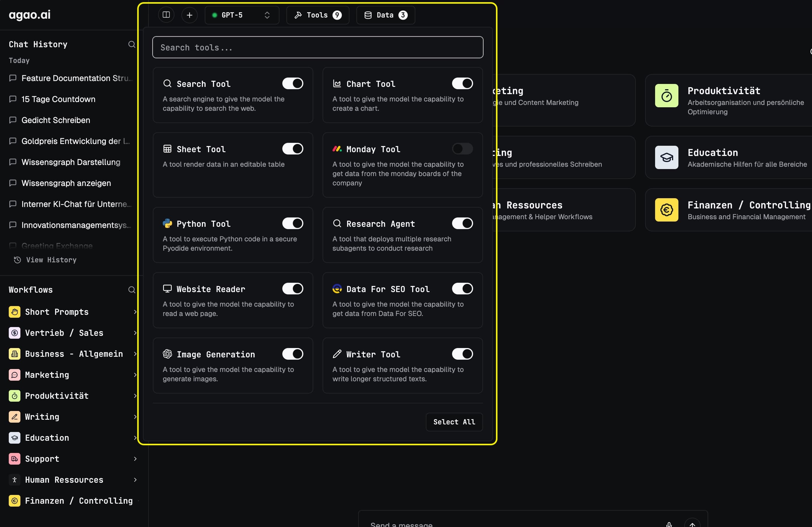Turn off the Website Reader toggle
The image size is (812, 527).
[292, 289]
